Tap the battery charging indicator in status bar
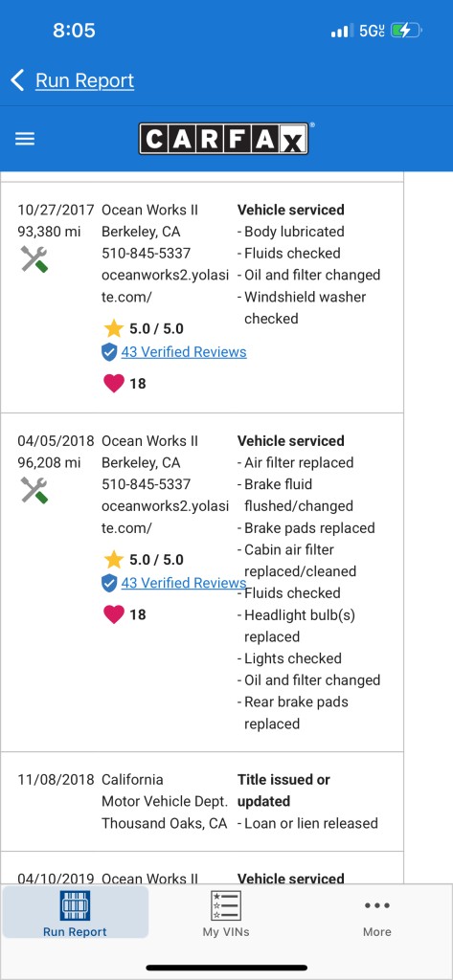This screenshot has height=980, width=453. [407, 30]
